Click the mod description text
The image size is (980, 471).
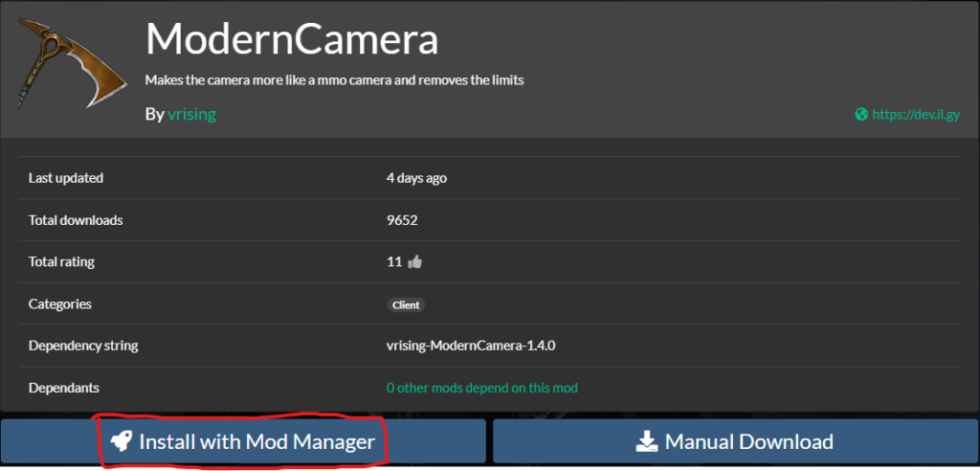click(x=334, y=80)
